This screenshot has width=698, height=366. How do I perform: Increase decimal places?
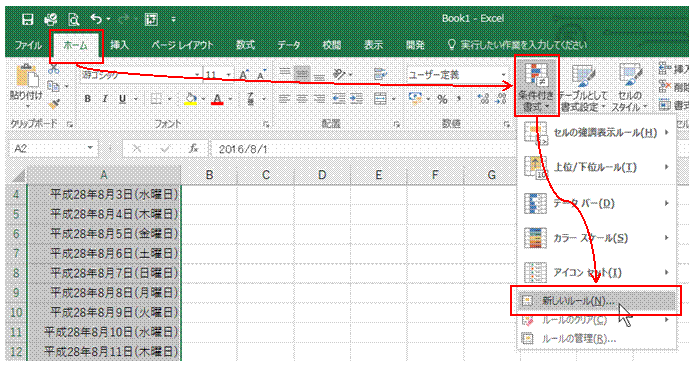click(483, 98)
